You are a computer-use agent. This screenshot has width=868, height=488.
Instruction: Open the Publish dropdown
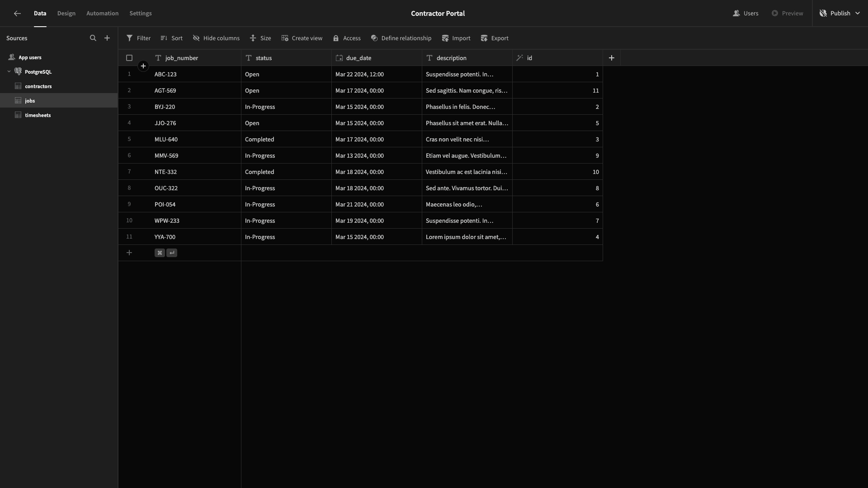click(840, 14)
